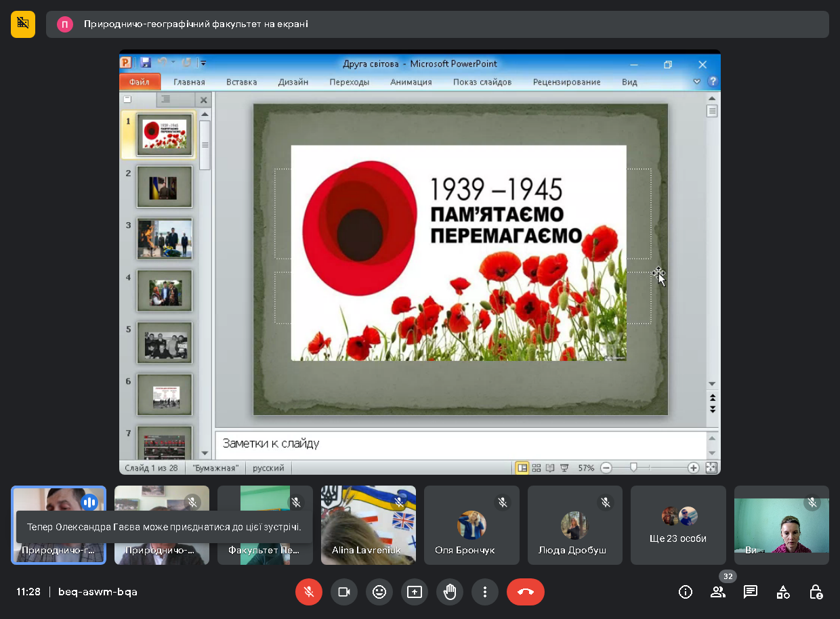Open the Анимация ribbon tab
Viewport: 840px width, 619px height.
tap(411, 82)
